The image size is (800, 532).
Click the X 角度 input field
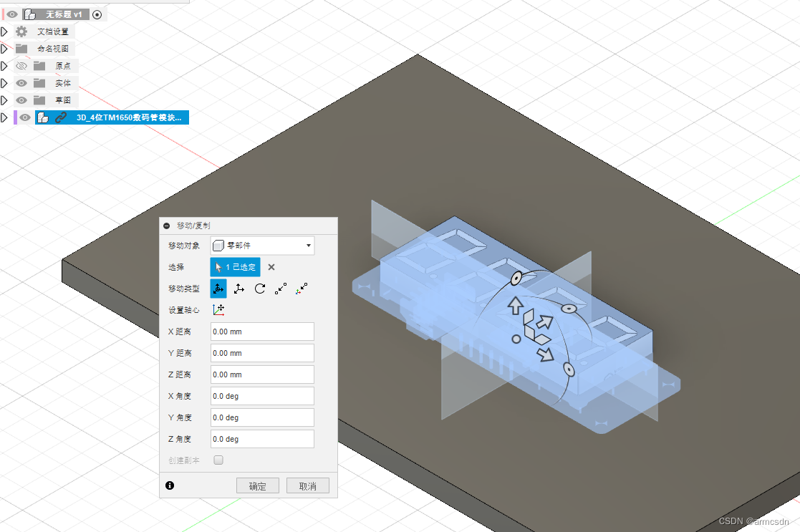tap(262, 396)
